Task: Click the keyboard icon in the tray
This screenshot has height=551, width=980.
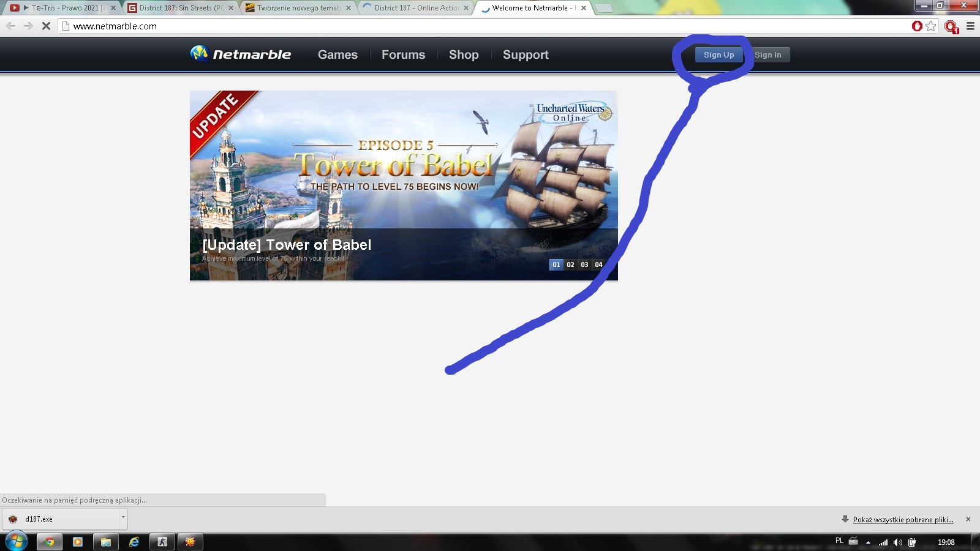Action: pyautogui.click(x=853, y=541)
